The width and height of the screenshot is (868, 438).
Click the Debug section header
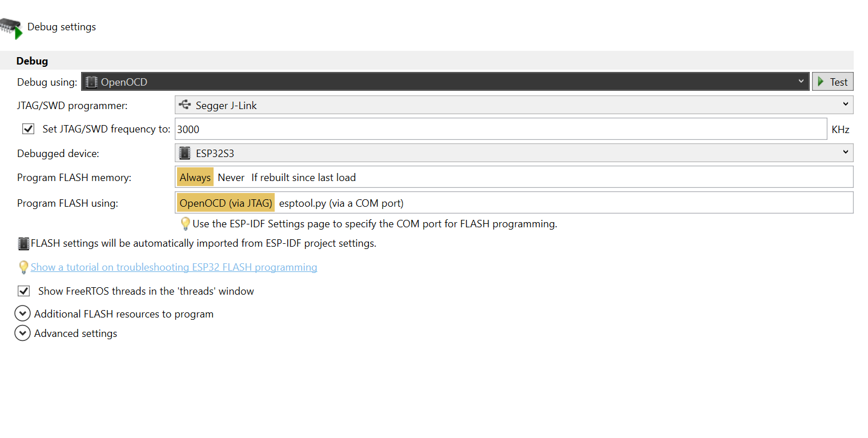tap(427, 61)
